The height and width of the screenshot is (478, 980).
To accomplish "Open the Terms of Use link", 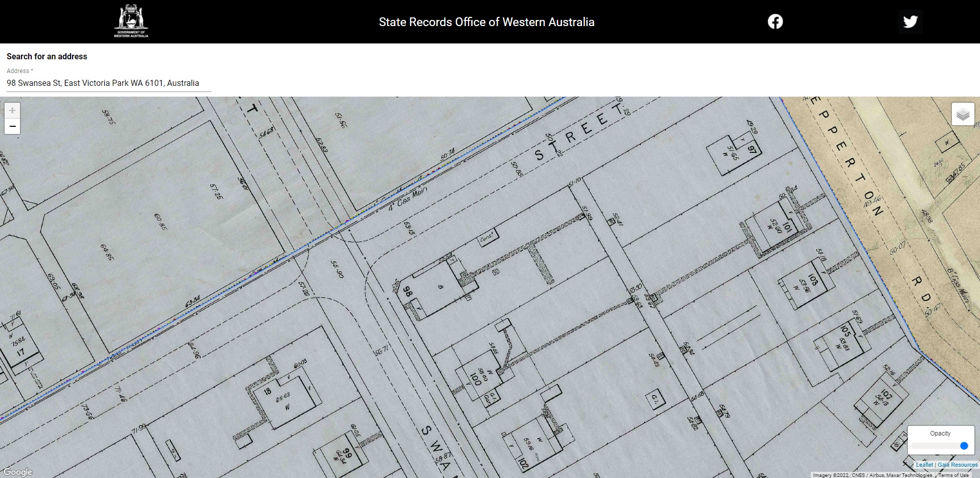I will 953,475.
